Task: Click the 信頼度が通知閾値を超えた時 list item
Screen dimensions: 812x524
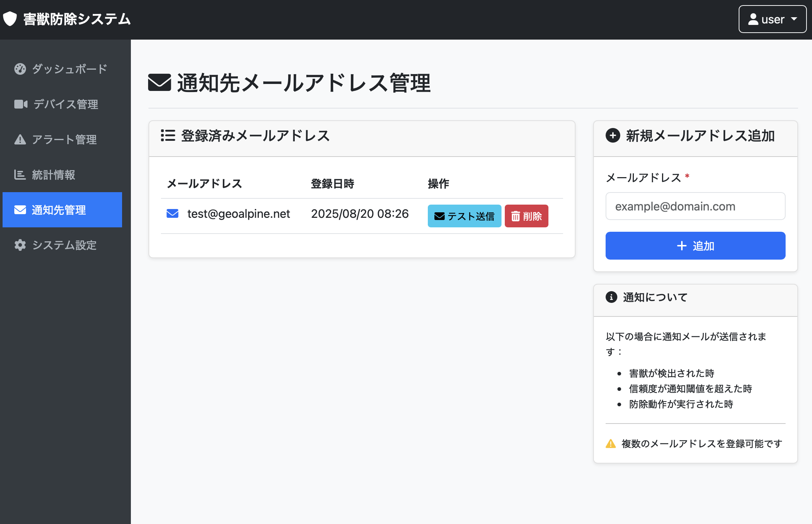Action: point(691,389)
